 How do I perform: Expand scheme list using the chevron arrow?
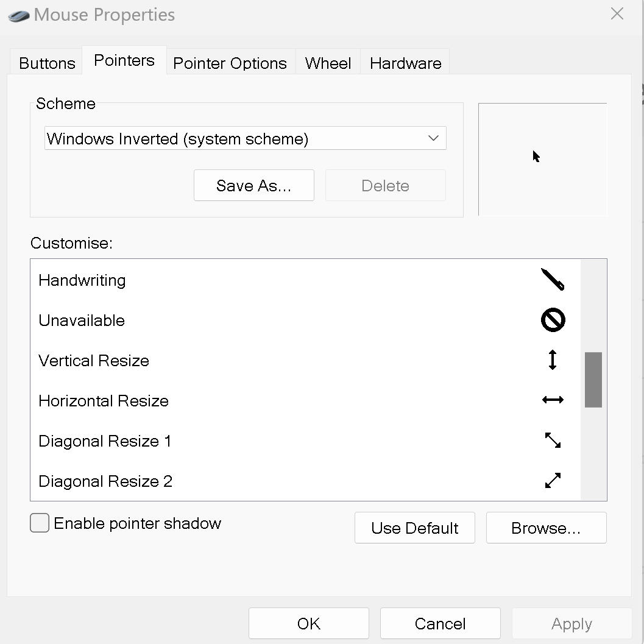tap(433, 138)
